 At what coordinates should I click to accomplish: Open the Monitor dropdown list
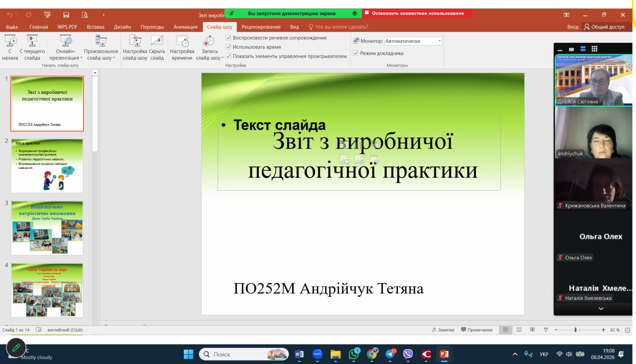(x=439, y=41)
